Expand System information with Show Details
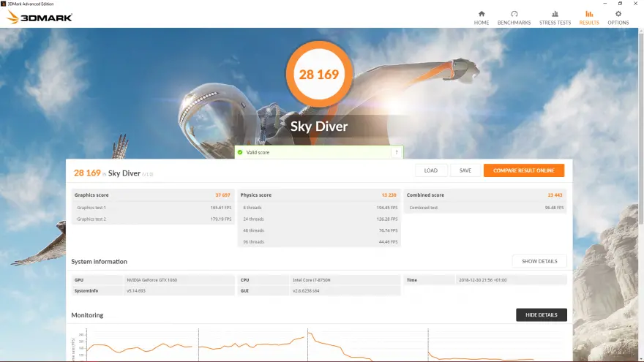This screenshot has width=644, height=362. [x=539, y=261]
